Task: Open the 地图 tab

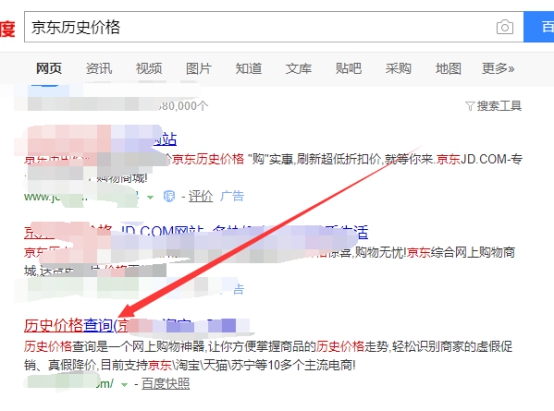Action: (x=448, y=68)
